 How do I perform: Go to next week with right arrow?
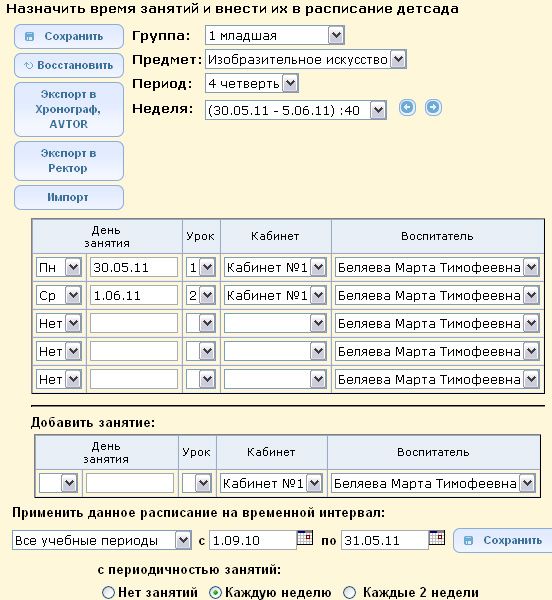[x=433, y=108]
